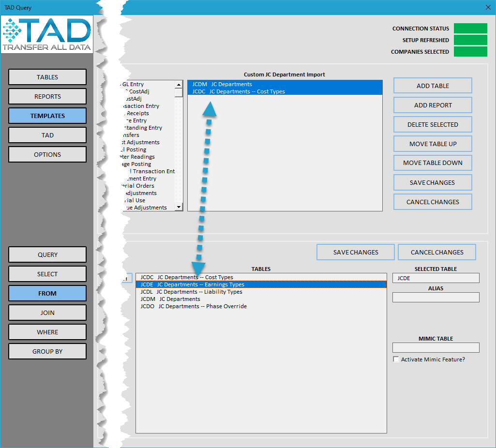Click the ALIAS input field
The height and width of the screenshot is (448, 496).
click(x=436, y=297)
